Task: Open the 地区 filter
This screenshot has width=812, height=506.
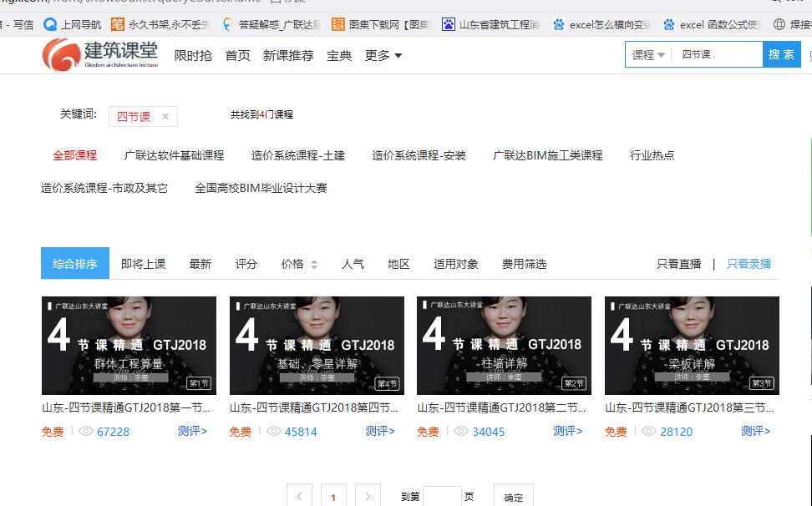Action: pyautogui.click(x=398, y=264)
